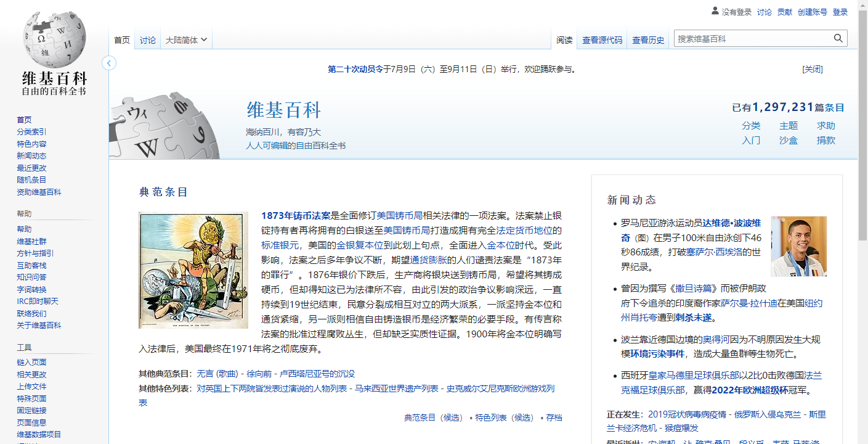868x444 pixels.
Task: Open the 达维德·波波维奇 news link
Action: (x=691, y=230)
